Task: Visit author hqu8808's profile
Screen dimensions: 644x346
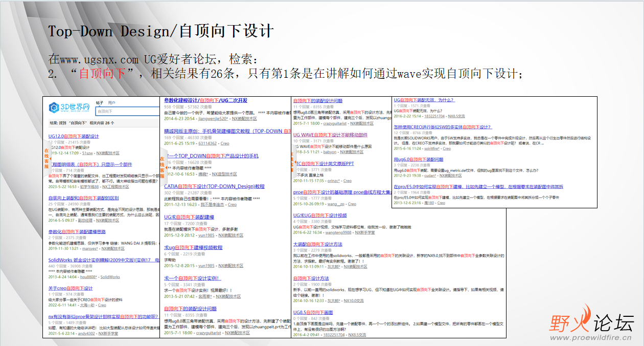Action: pos(88,277)
